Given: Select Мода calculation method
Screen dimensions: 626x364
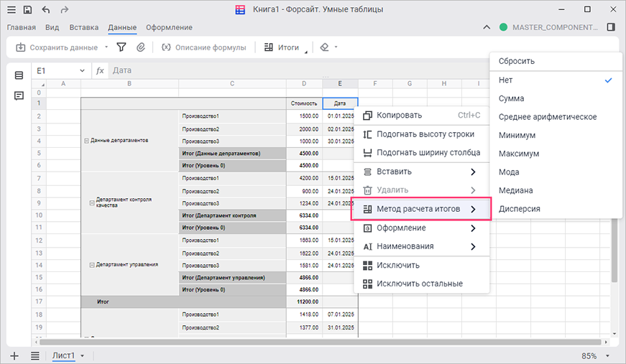Looking at the screenshot, I should pos(556,172).
